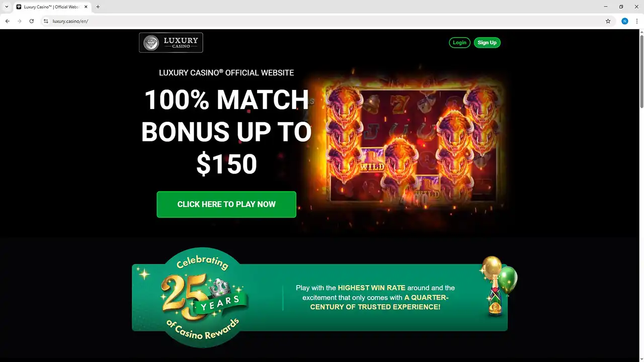
Task: Click the Sign Up button
Action: pyautogui.click(x=487, y=43)
